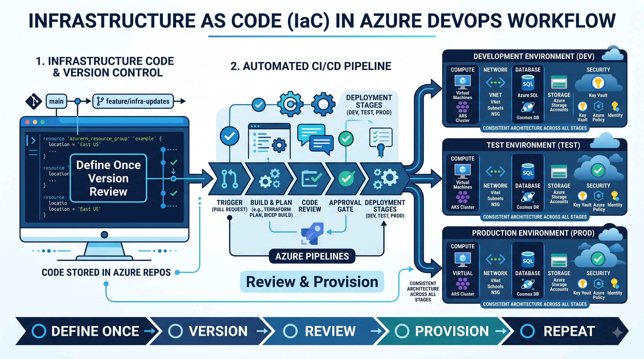Click the Cosmos DB icon in PROD
Viewport: 644px width, 359px height.
click(528, 284)
